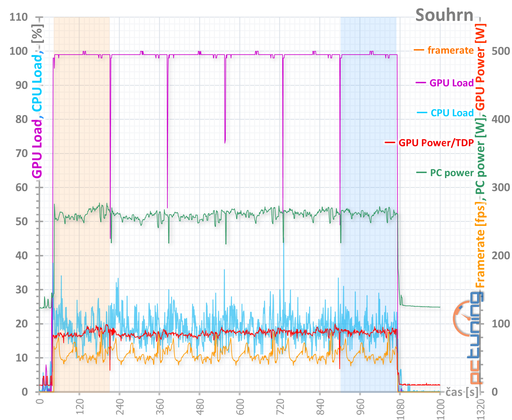Click the right axis value 400

[501, 119]
